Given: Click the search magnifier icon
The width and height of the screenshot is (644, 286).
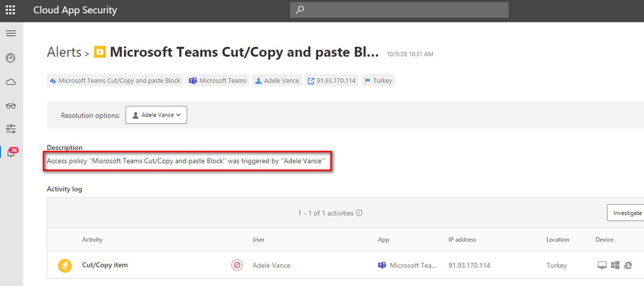Looking at the screenshot, I should point(300,9).
